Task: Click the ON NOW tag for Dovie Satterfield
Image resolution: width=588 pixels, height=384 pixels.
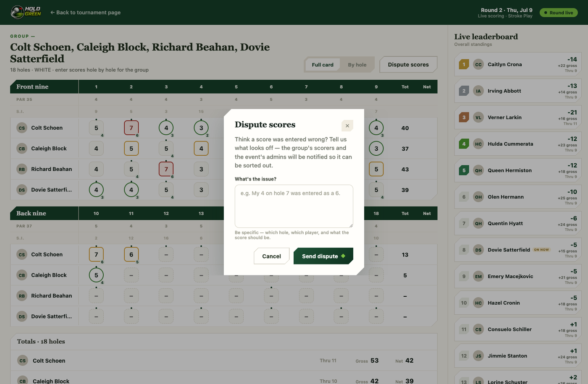Action: pos(541,250)
